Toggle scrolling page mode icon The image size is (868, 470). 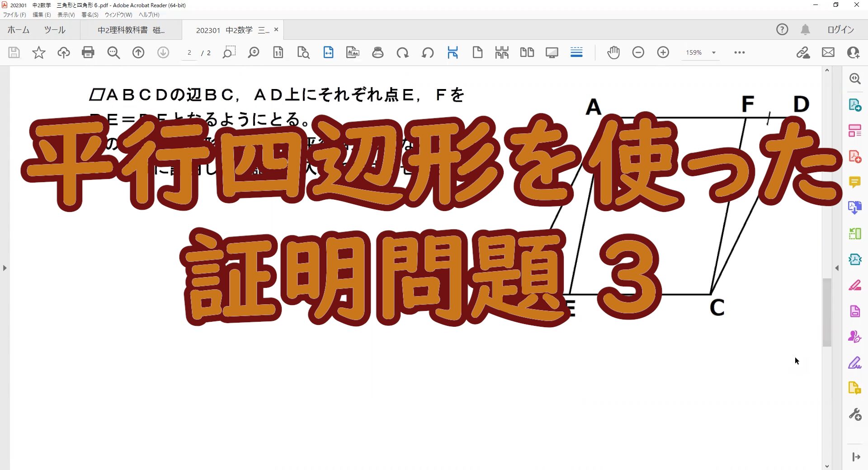tap(453, 52)
